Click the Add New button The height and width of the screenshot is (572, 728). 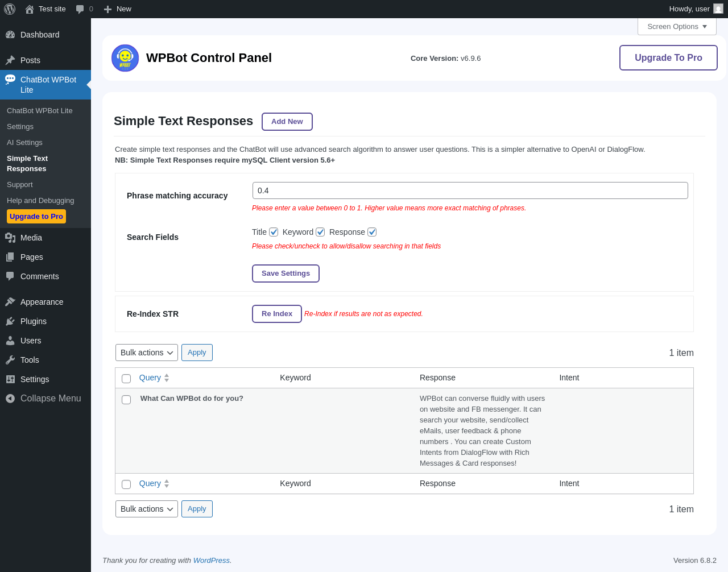tap(287, 122)
